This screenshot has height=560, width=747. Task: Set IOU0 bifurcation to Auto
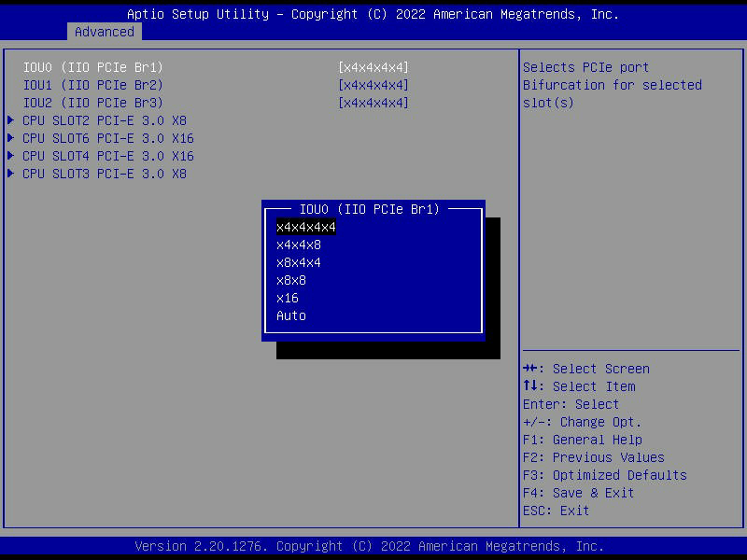click(x=290, y=315)
